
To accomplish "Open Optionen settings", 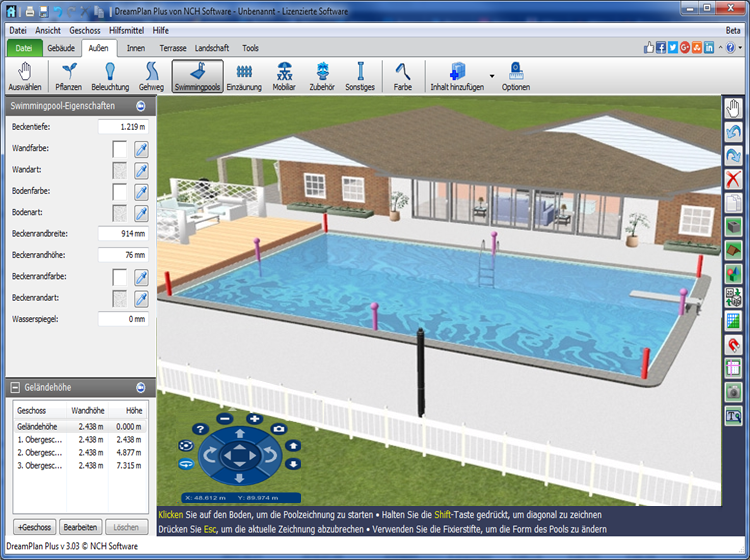I will [516, 77].
